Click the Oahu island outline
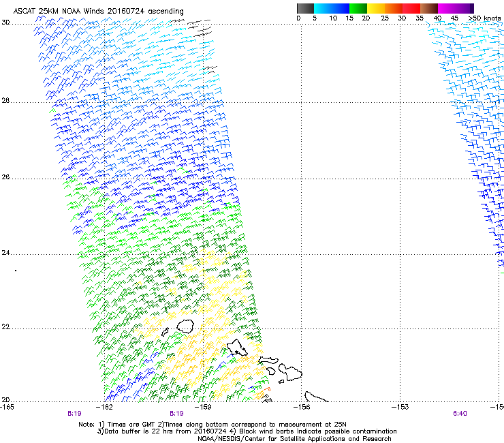Image resolution: width=504 pixels, height=443 pixels. tap(238, 348)
